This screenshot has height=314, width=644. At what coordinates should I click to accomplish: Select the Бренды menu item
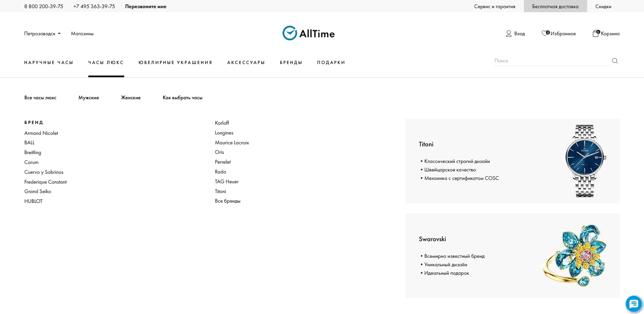click(291, 63)
